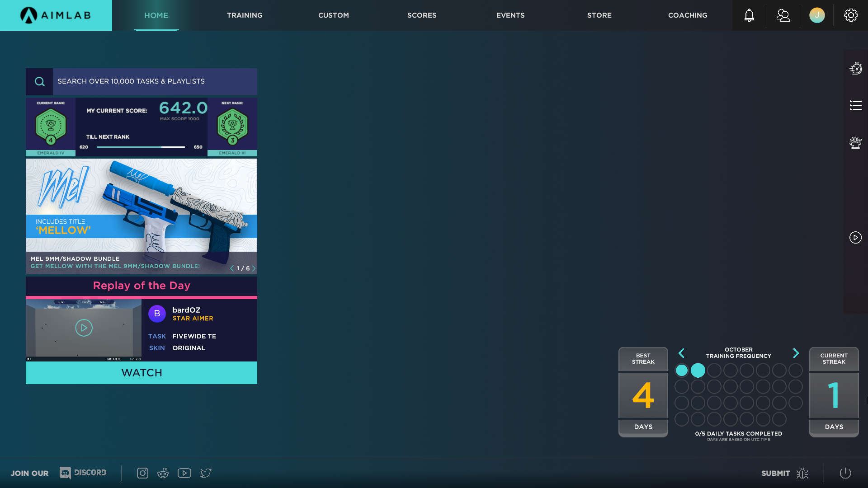Click the Emerald IV current rank badge
Image resolution: width=868 pixels, height=488 pixels.
tap(51, 127)
